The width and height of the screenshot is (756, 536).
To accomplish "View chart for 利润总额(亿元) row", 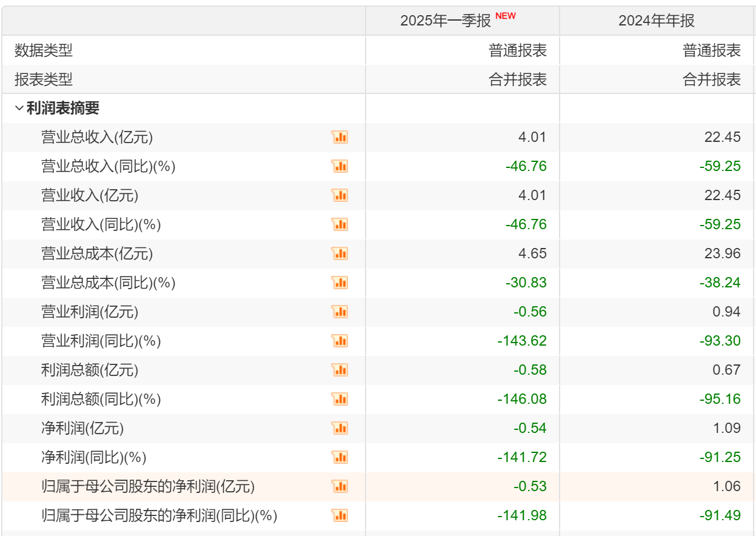I will pos(340,370).
